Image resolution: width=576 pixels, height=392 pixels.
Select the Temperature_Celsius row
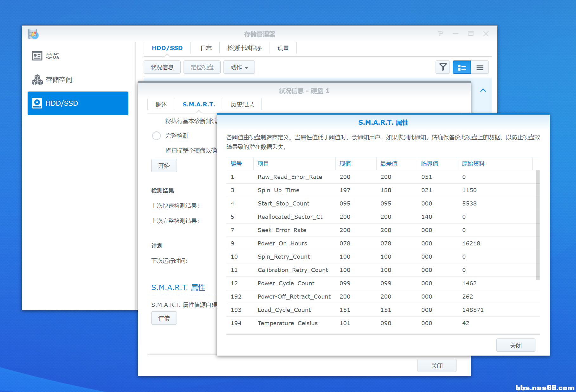[x=383, y=323]
